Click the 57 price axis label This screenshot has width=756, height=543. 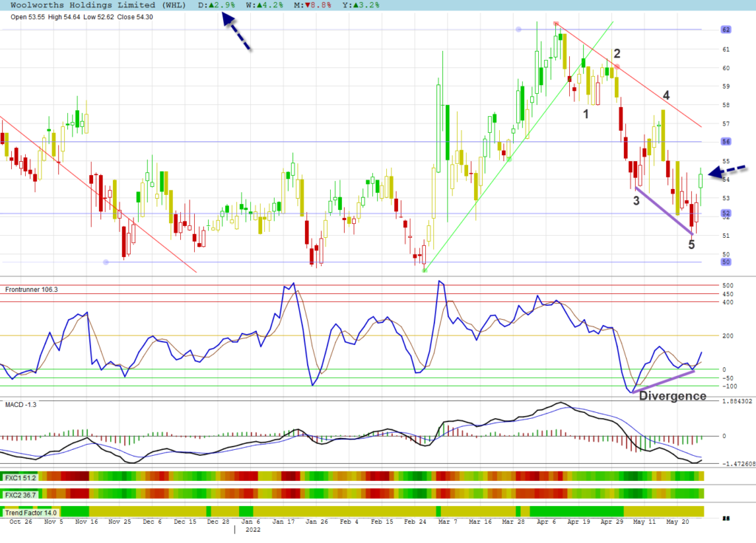click(726, 123)
